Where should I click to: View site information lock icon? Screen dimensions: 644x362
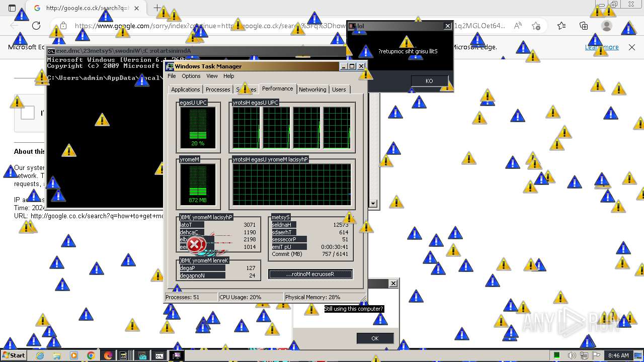point(63,26)
